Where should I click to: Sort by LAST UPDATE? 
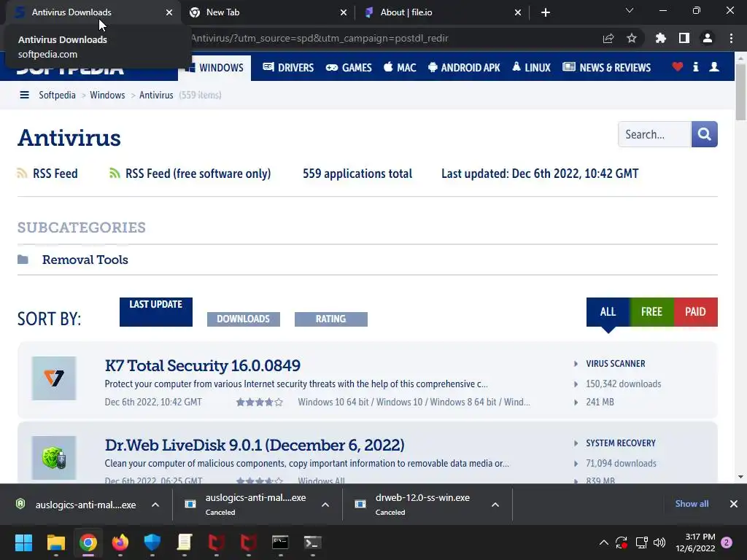(156, 312)
